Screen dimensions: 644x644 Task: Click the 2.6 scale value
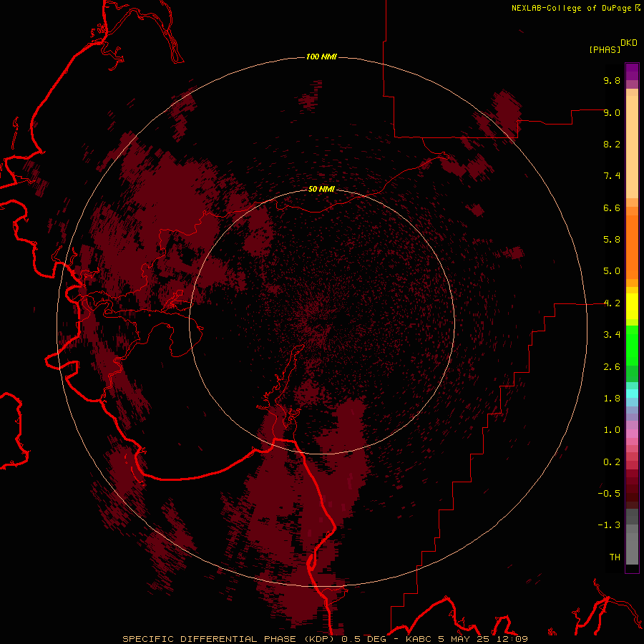click(612, 367)
